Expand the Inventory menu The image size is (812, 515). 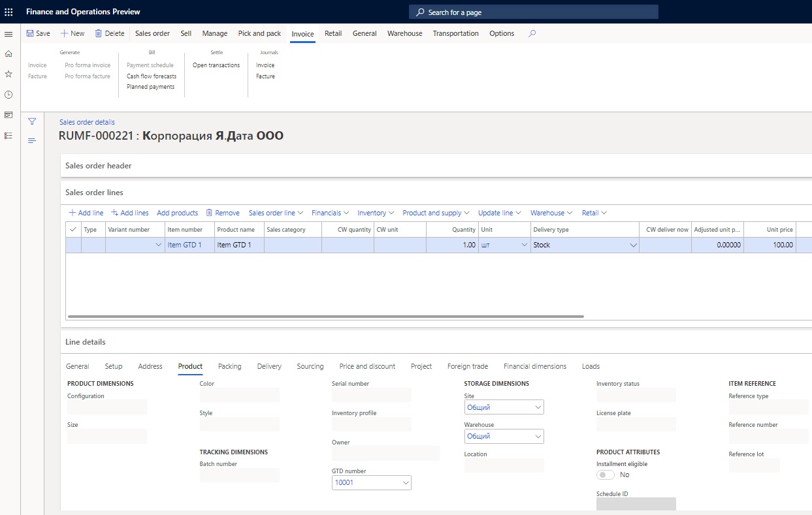[376, 213]
